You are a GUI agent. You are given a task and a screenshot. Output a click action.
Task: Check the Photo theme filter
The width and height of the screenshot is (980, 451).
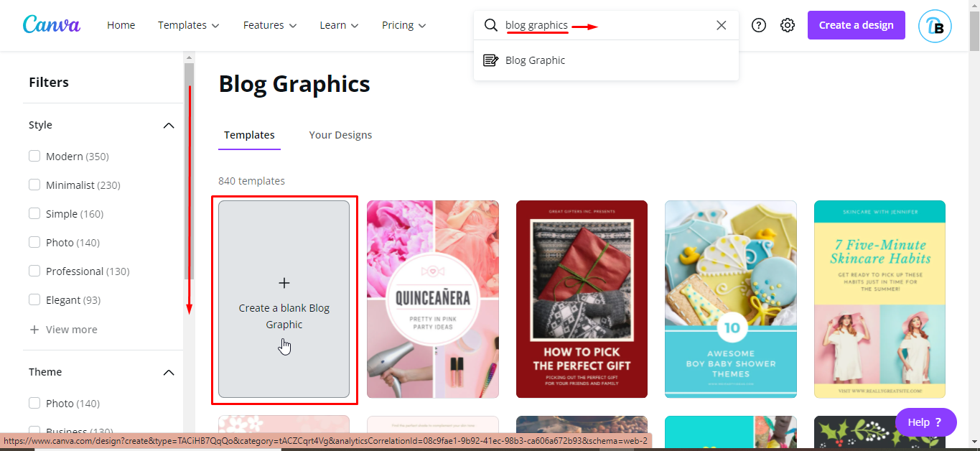click(x=34, y=403)
